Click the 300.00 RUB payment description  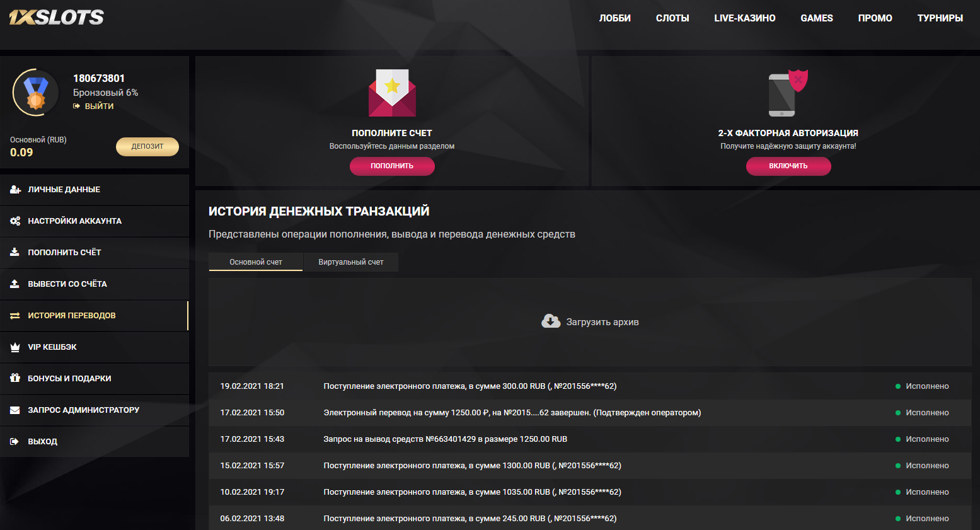(470, 386)
